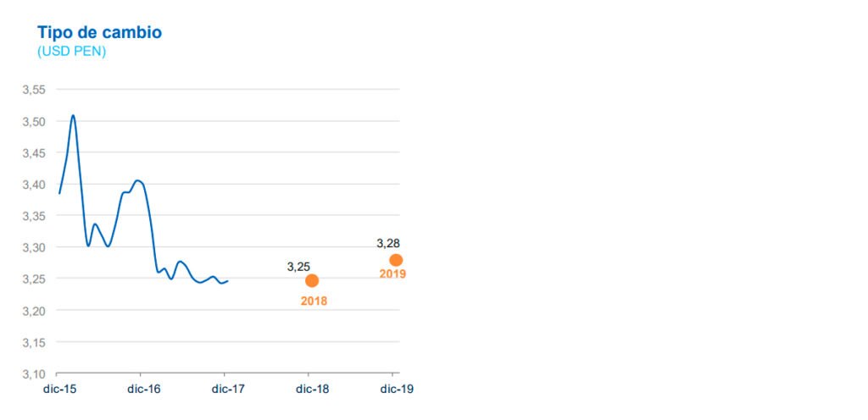The height and width of the screenshot is (420, 868).
Task: Click the 3,55 y-axis label
Action: [x=34, y=90]
